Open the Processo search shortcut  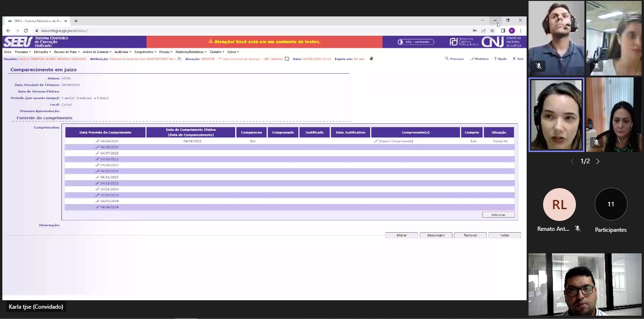click(454, 59)
